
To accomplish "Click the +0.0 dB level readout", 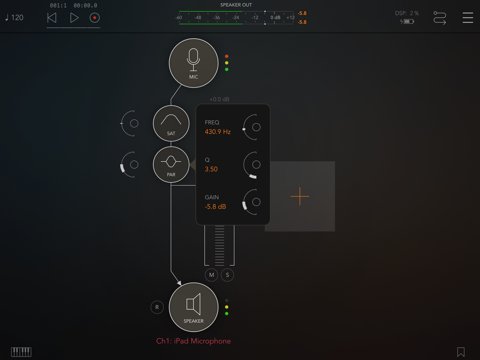I will coord(219,99).
